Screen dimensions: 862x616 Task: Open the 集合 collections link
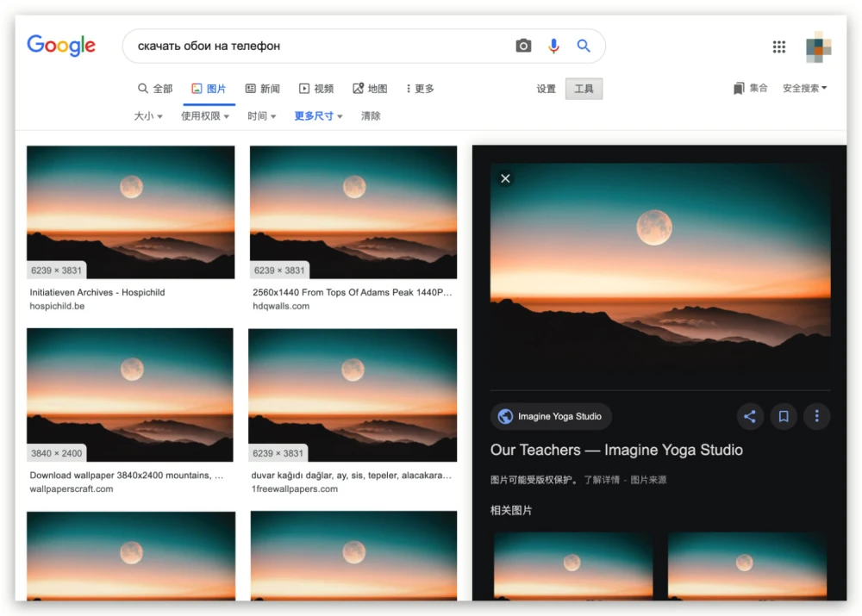751,88
